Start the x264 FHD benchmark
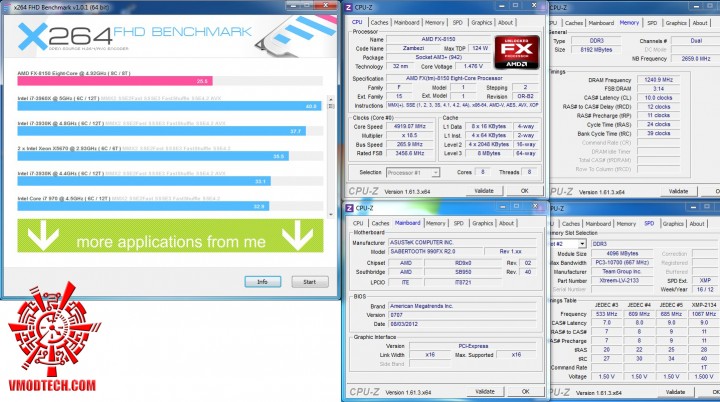Image resolution: width=720 pixels, height=402 pixels. [x=310, y=282]
